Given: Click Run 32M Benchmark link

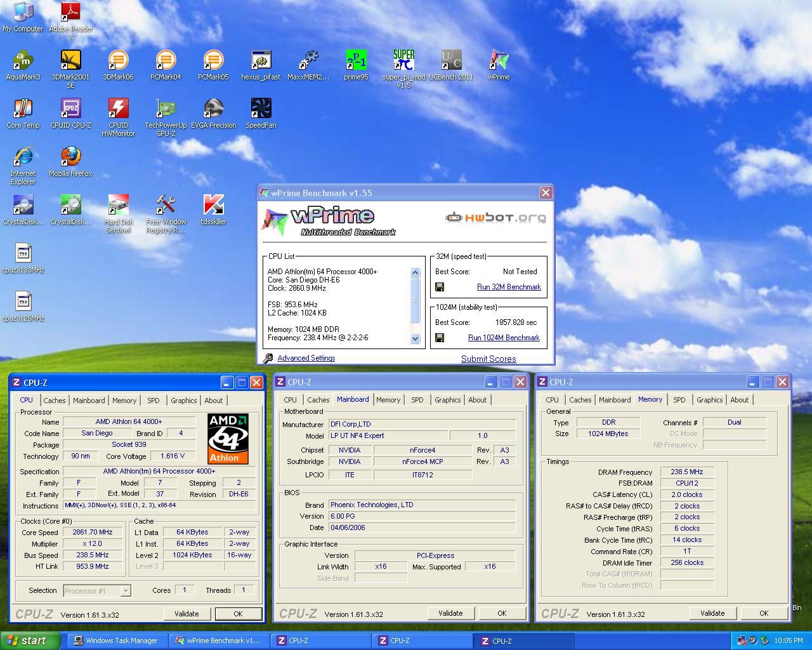Looking at the screenshot, I should coord(509,287).
